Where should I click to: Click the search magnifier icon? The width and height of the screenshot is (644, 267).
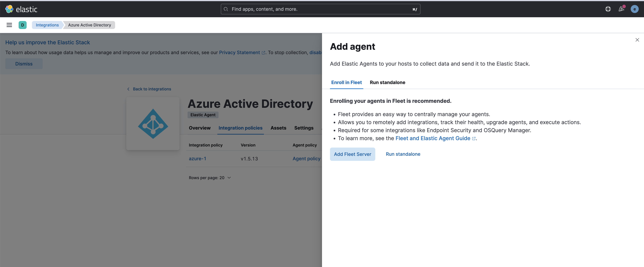pyautogui.click(x=226, y=9)
